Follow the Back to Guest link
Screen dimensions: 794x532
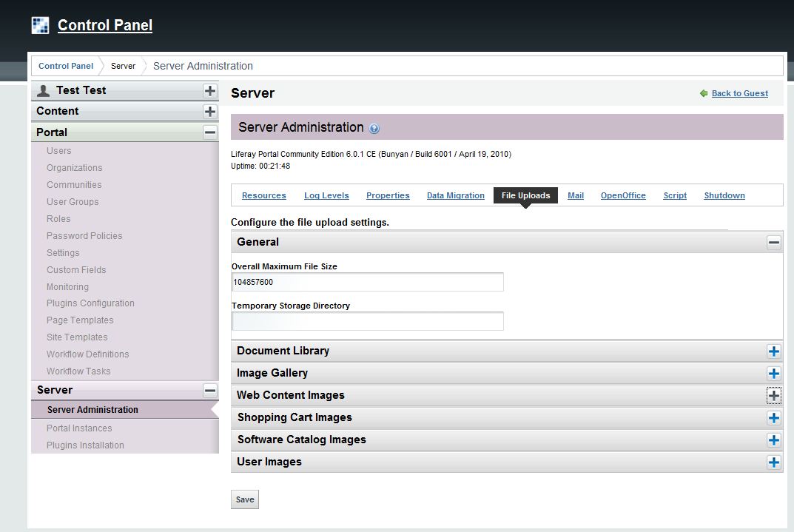coord(739,94)
